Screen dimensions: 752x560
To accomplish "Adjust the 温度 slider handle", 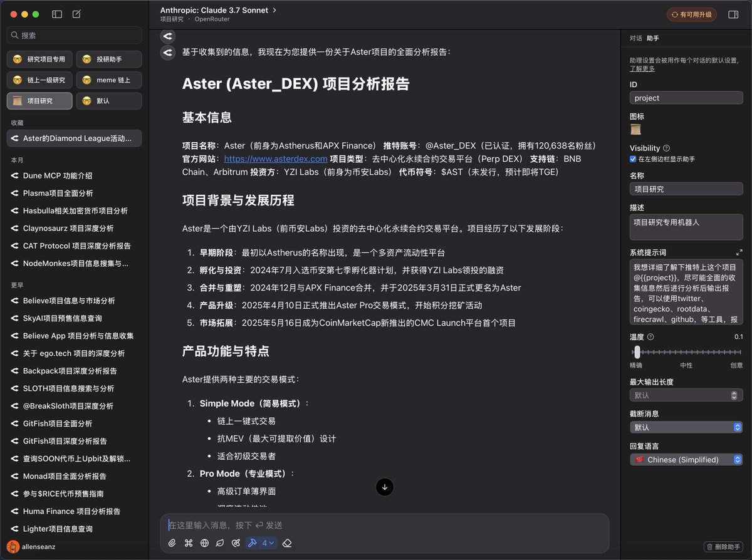I will (x=637, y=351).
